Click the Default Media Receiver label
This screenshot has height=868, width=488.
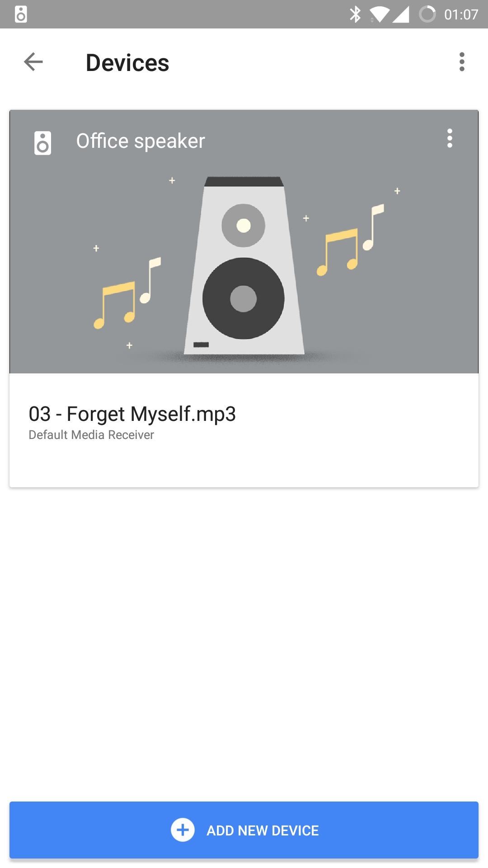click(x=91, y=435)
